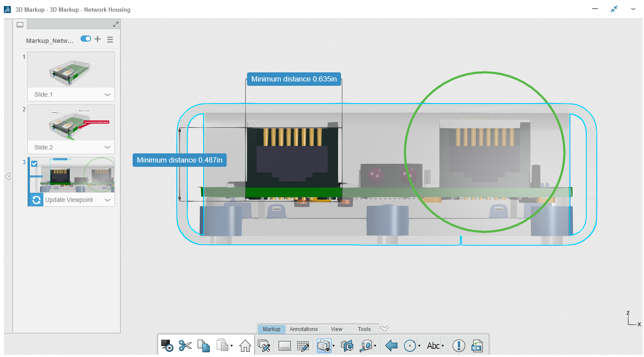Select the tape measure tool
Viewport: 644px width, 357px height.
click(366, 345)
